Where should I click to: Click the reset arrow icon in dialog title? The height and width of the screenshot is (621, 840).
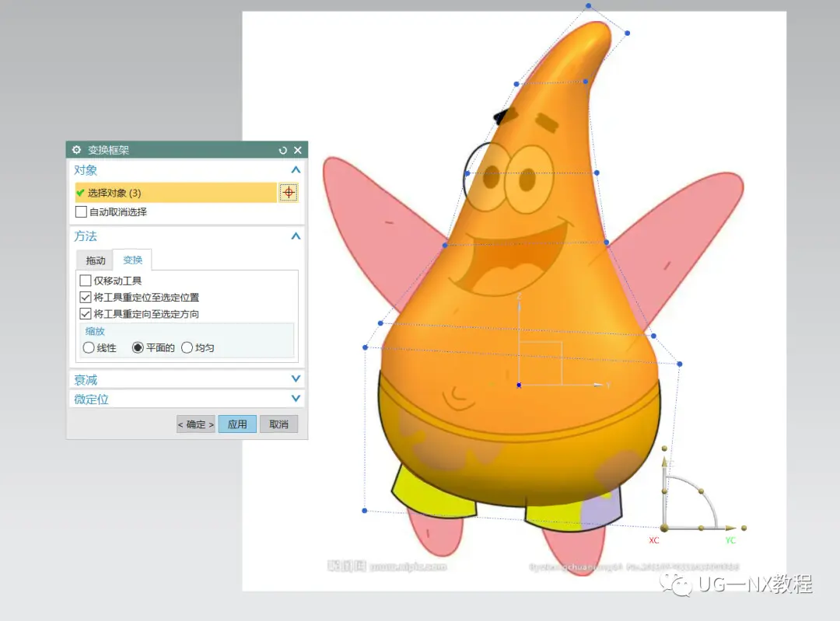283,151
